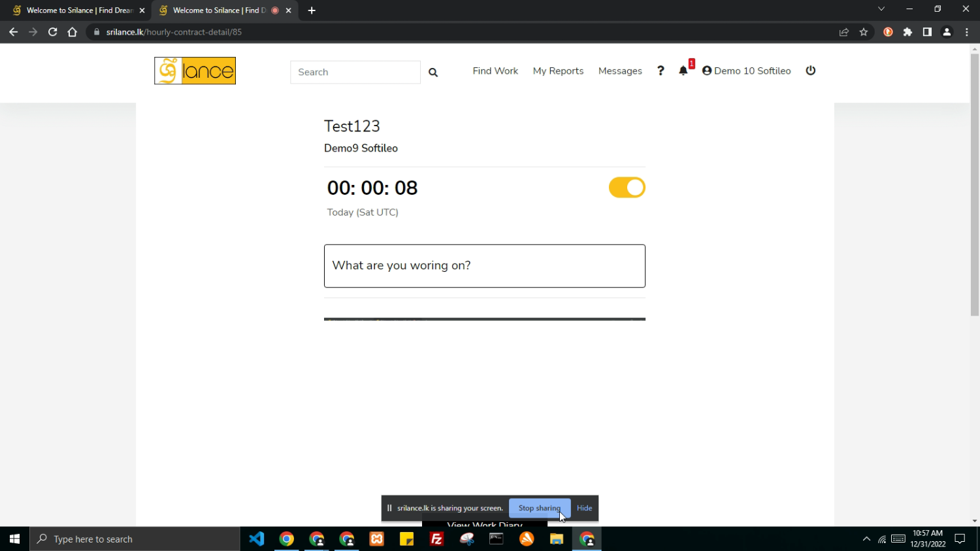Click the 'What are you woring on?' field
This screenshot has height=551, width=980.
click(x=484, y=266)
